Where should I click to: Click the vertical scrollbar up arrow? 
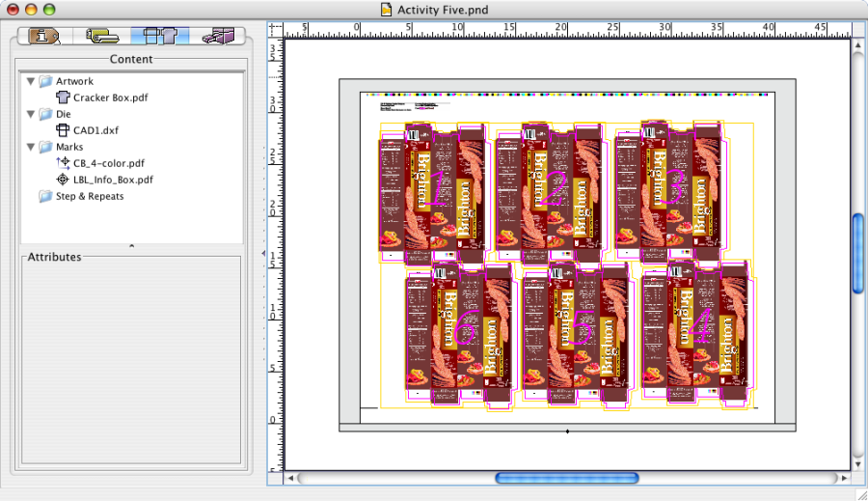point(858,46)
